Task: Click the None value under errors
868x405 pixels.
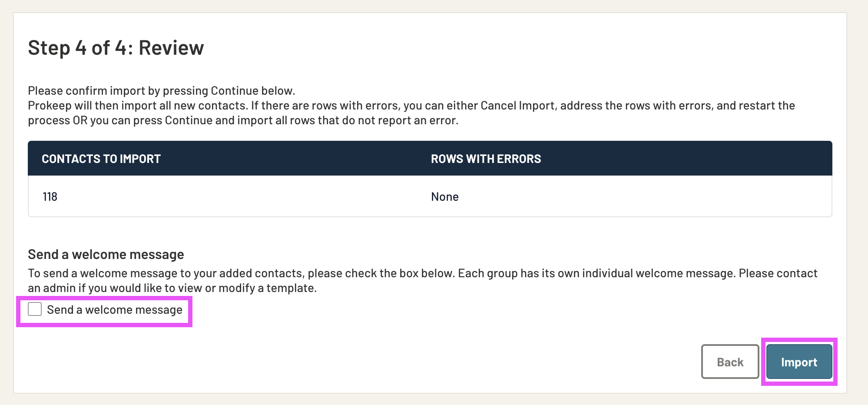Action: coord(444,196)
